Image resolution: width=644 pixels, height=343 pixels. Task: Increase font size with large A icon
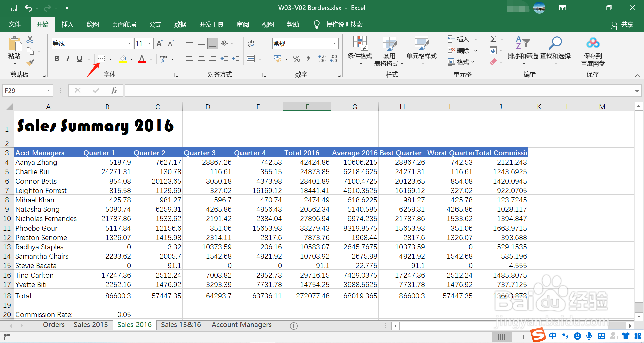coord(160,43)
